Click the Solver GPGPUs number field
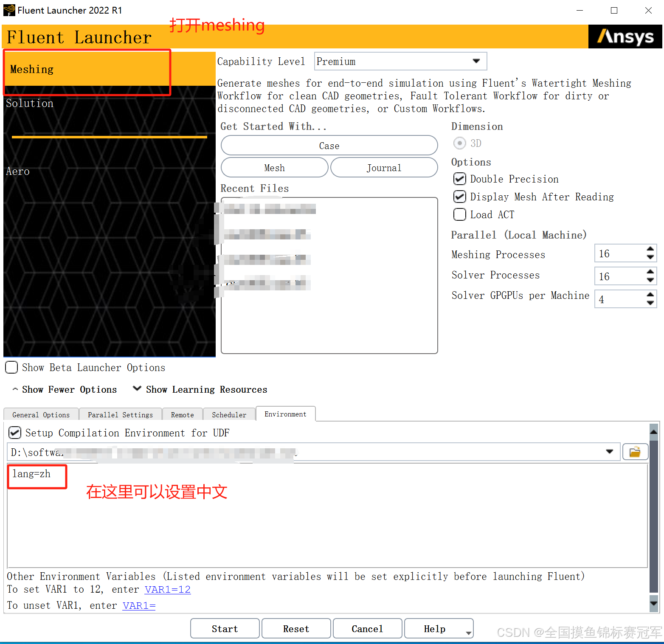The image size is (664, 644). tap(620, 299)
